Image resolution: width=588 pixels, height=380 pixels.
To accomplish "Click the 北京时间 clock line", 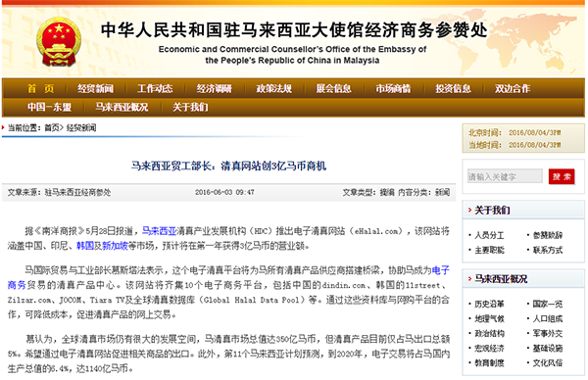I will (514, 132).
